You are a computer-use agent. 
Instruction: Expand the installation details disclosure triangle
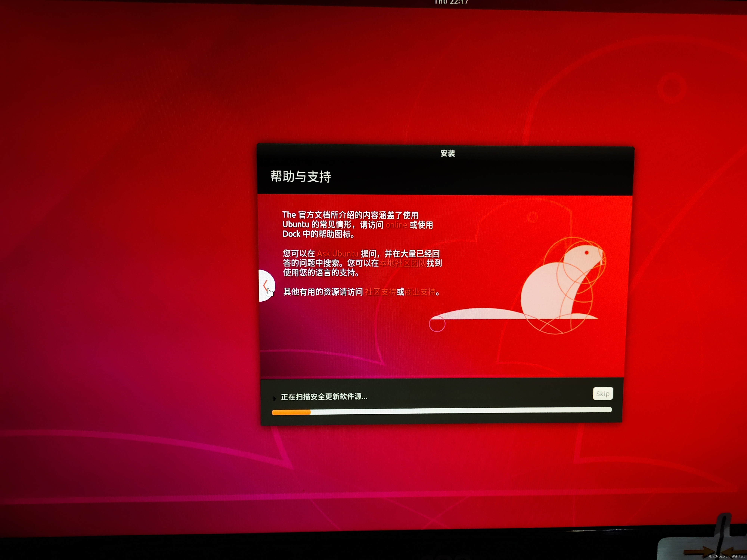point(275,399)
